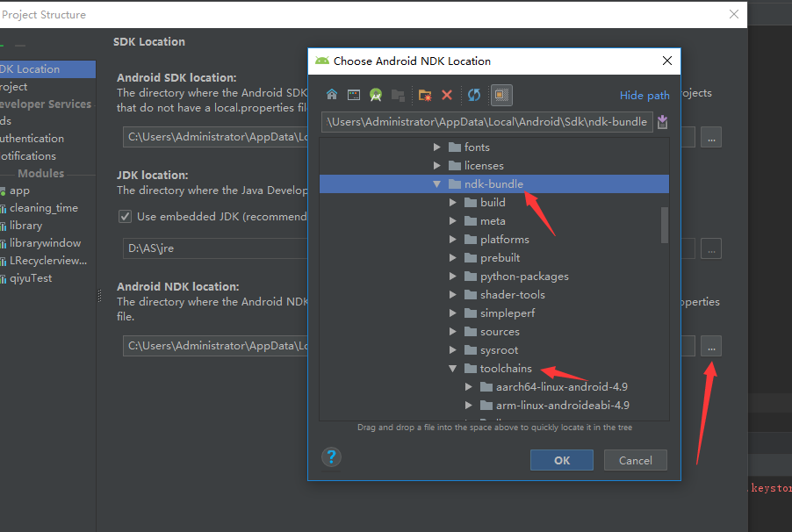The width and height of the screenshot is (792, 532).
Task: Jump to the home directory in file chooser
Action: tap(332, 94)
